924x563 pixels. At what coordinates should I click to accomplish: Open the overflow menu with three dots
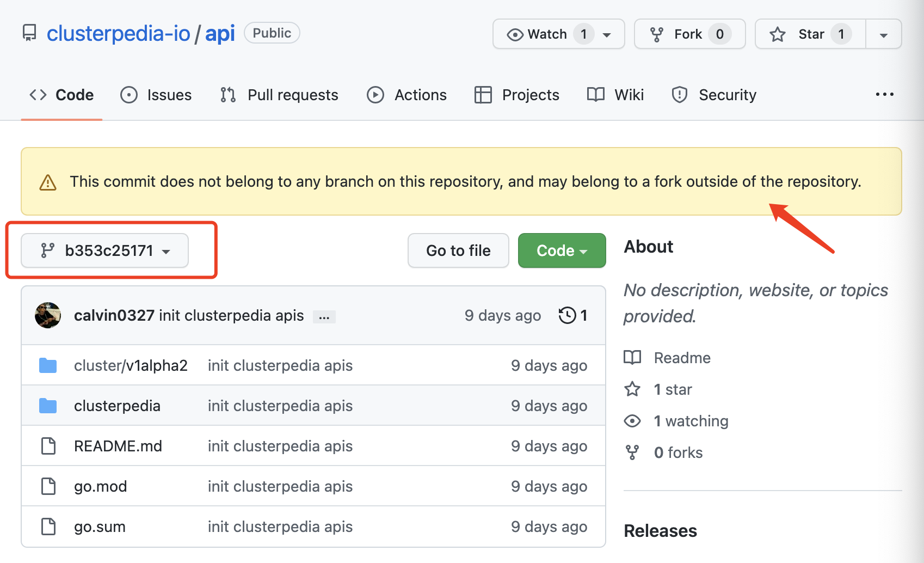tap(885, 94)
